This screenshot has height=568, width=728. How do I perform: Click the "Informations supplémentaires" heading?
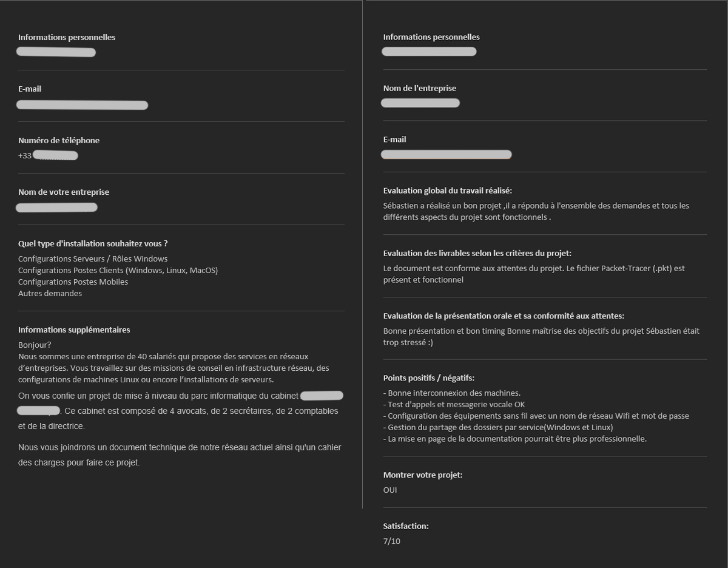click(x=74, y=330)
